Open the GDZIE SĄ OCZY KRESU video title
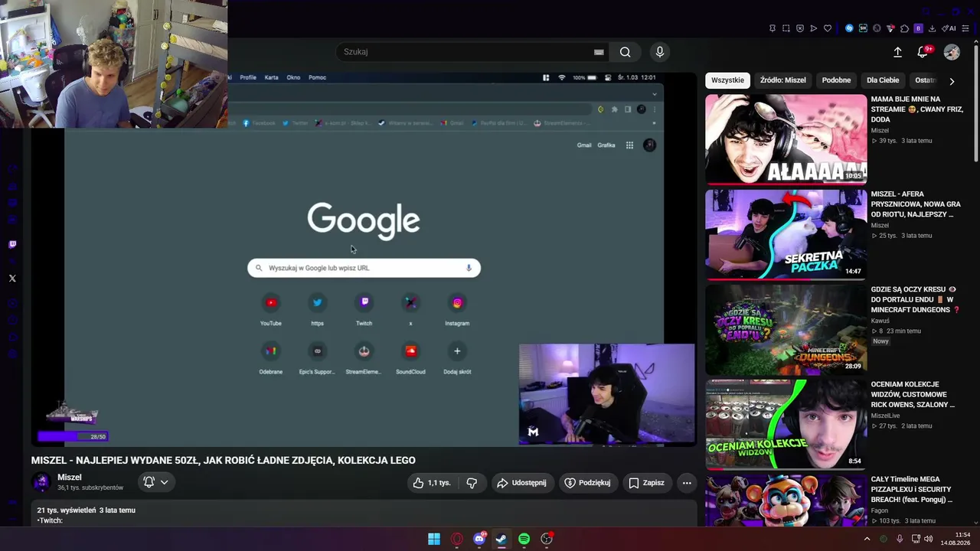This screenshot has height=551, width=980. [x=915, y=299]
